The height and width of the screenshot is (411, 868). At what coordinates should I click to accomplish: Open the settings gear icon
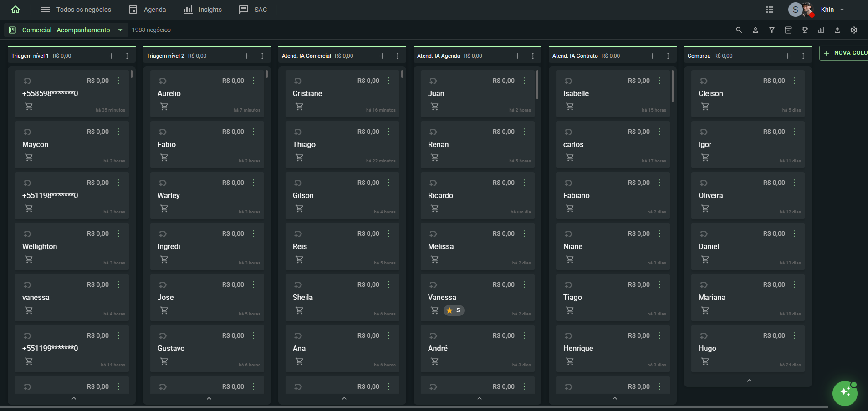coord(853,30)
